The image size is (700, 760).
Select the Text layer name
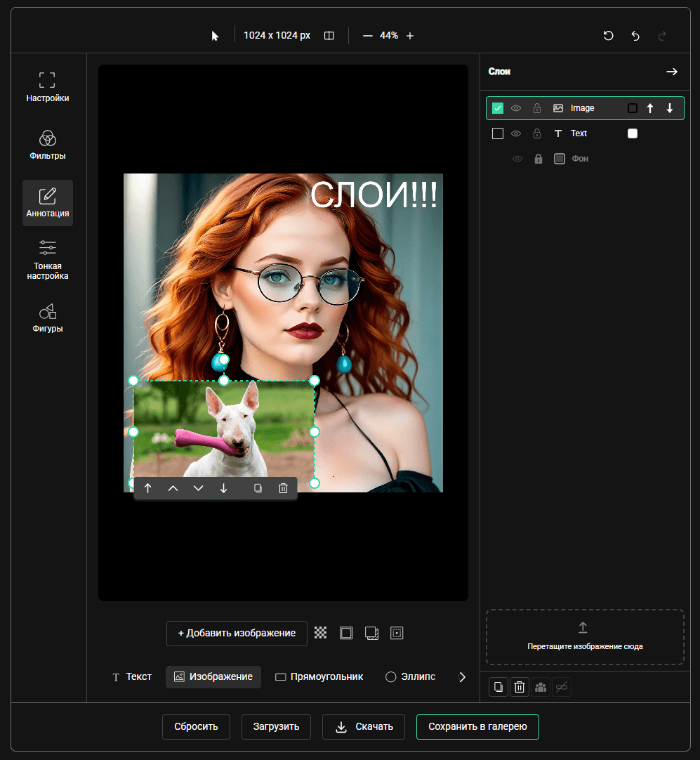[x=579, y=133]
